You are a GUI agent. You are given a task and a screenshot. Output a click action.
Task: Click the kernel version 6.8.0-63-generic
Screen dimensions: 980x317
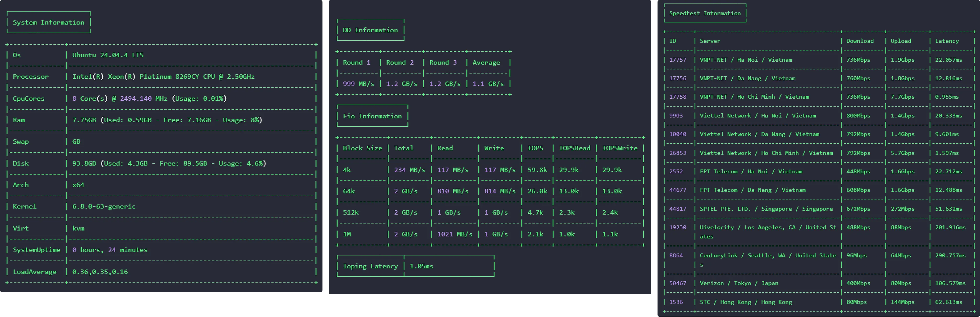pos(104,207)
